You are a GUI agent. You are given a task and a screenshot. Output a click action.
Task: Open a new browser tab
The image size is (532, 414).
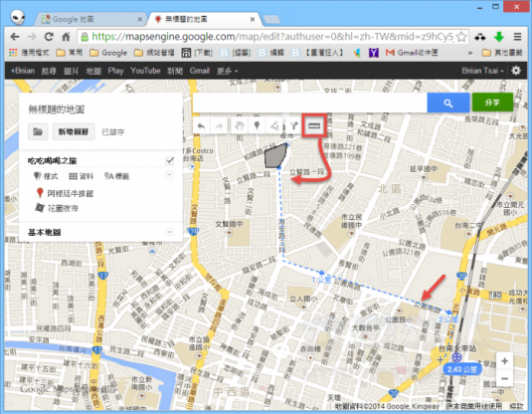[x=271, y=20]
